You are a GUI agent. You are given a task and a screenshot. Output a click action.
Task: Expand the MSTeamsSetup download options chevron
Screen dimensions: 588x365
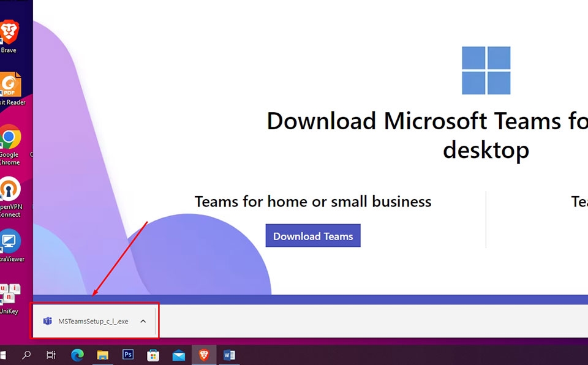tap(143, 321)
